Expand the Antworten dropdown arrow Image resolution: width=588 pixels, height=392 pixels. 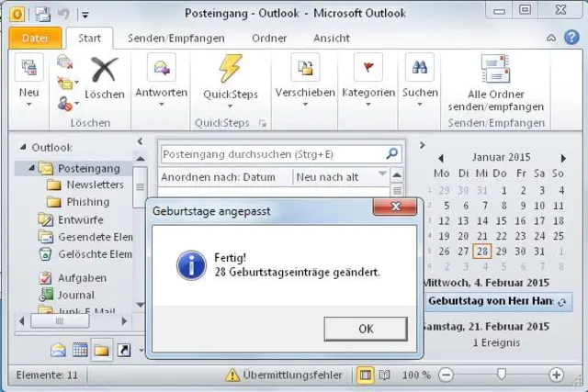point(162,105)
